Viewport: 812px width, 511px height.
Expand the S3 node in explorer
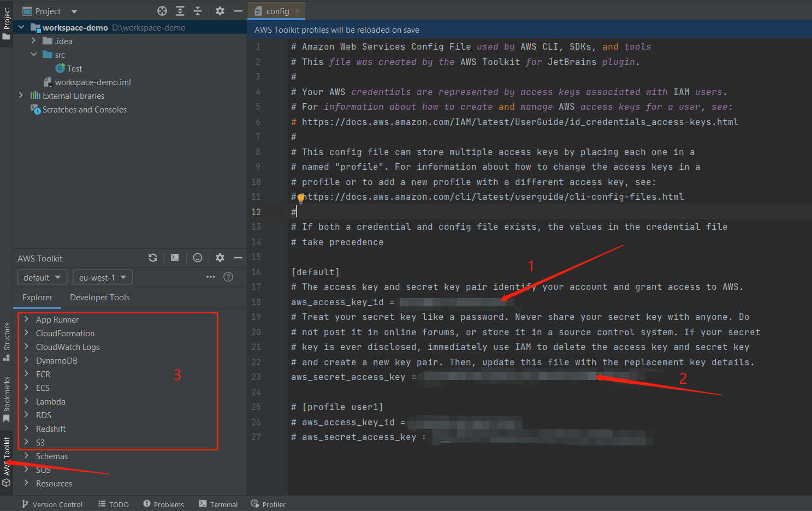[26, 442]
